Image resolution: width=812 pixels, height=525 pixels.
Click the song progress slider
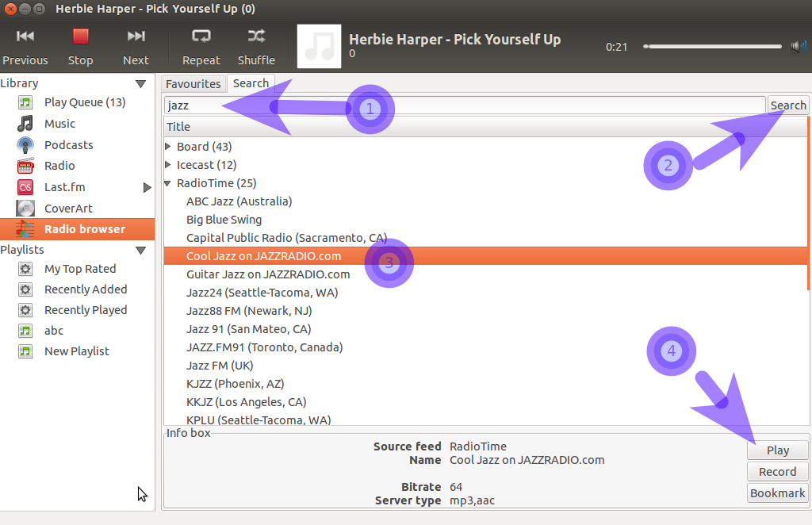(x=713, y=47)
